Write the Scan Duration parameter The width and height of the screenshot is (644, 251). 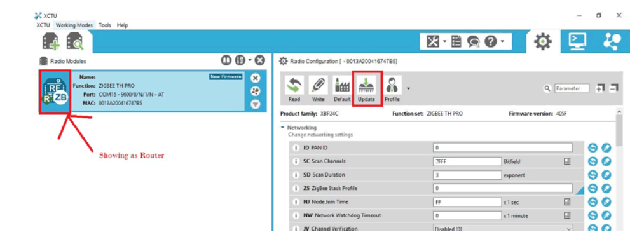tap(606, 175)
